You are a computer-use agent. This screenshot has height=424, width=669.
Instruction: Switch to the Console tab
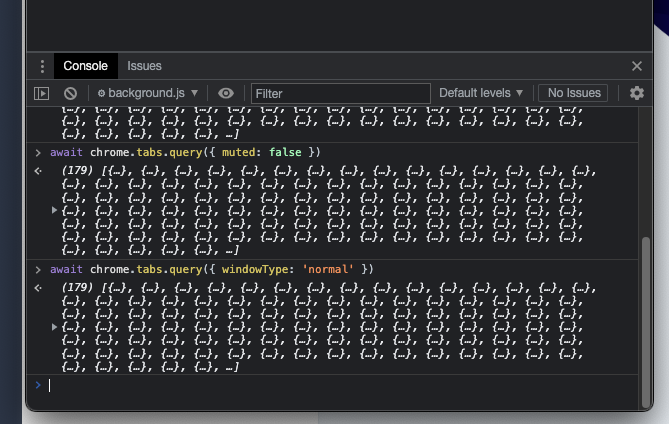click(85, 66)
